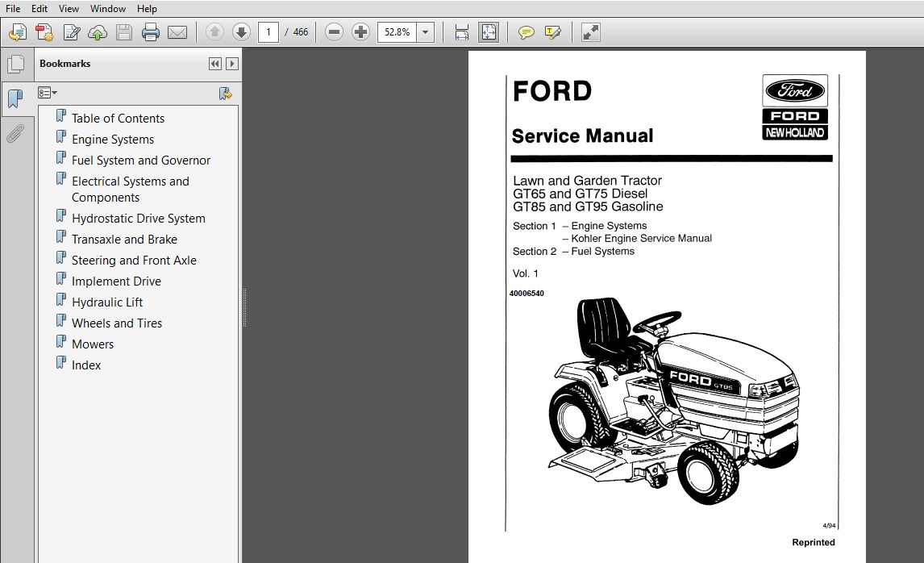This screenshot has height=563, width=924.
Task: Open the View menu
Action: click(69, 8)
